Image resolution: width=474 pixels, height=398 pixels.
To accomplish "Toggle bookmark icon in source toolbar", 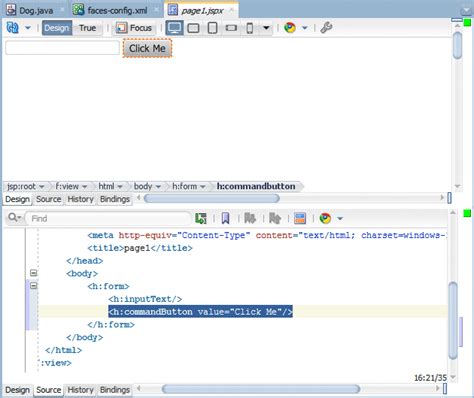I will [225, 219].
